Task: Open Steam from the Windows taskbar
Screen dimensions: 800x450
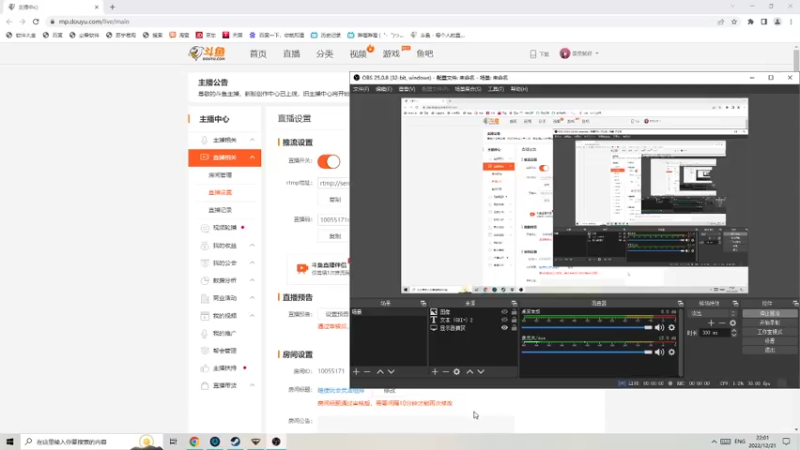Action: pyautogui.click(x=235, y=441)
